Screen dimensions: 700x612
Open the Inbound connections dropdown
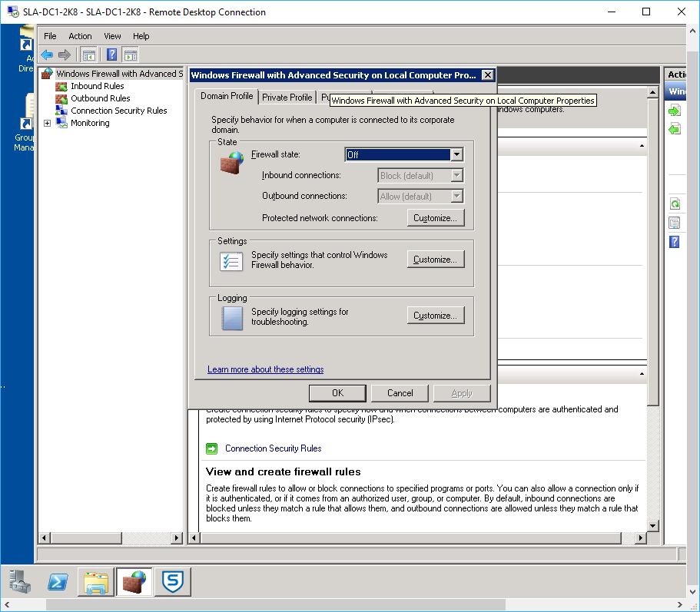[456, 175]
